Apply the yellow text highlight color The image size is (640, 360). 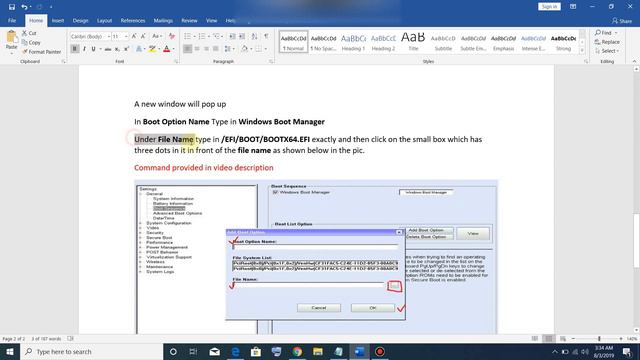pos(152,49)
